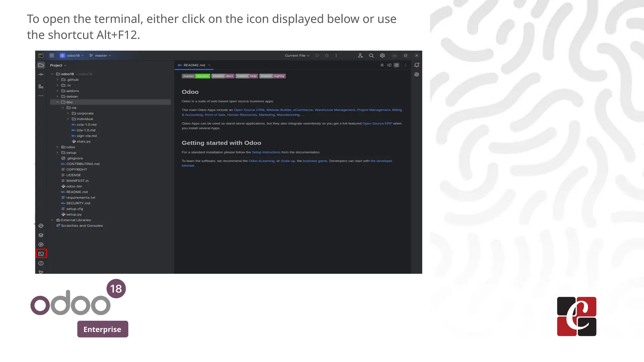
Task: Open the Commit tool window icon
Action: pos(41,74)
